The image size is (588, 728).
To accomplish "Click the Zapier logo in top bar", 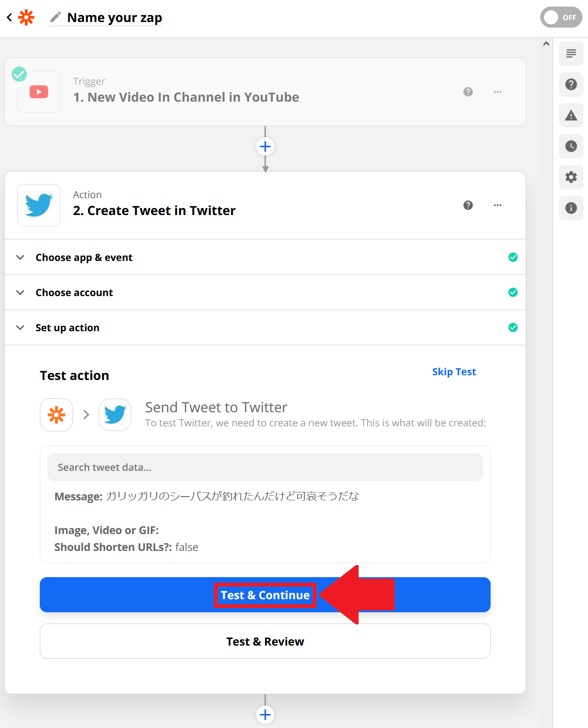I will click(26, 17).
